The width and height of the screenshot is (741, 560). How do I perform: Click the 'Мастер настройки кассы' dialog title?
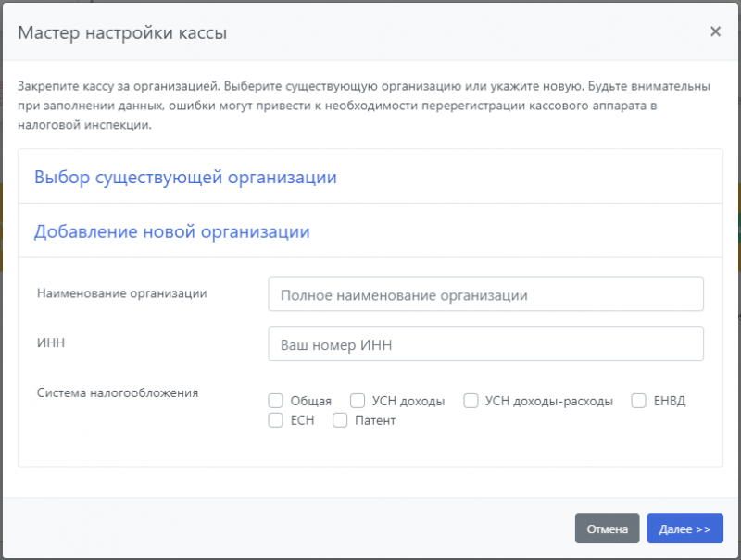[x=122, y=33]
